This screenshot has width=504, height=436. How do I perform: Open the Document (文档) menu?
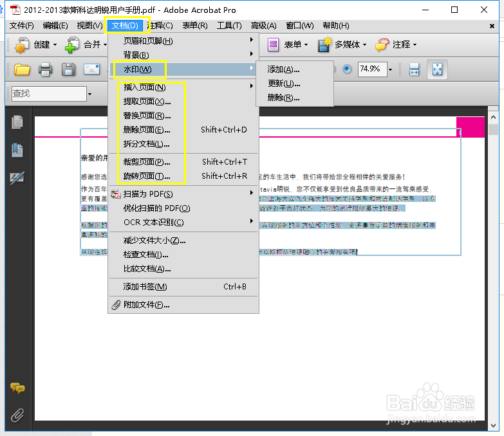[x=125, y=26]
